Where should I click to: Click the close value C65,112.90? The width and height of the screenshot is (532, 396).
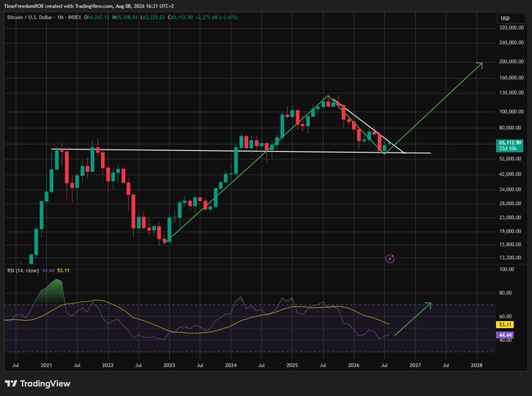click(x=181, y=17)
